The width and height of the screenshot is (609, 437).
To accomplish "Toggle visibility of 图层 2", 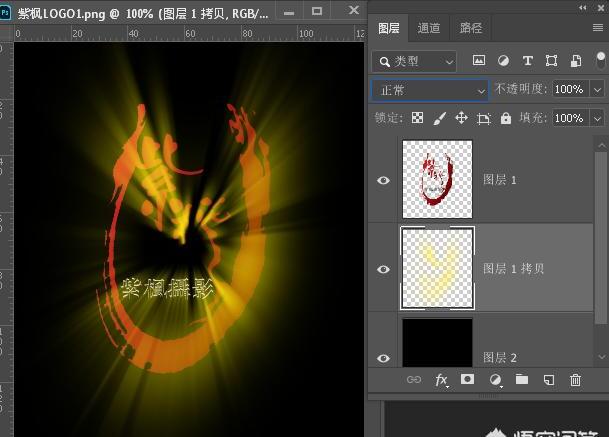I will pyautogui.click(x=383, y=357).
